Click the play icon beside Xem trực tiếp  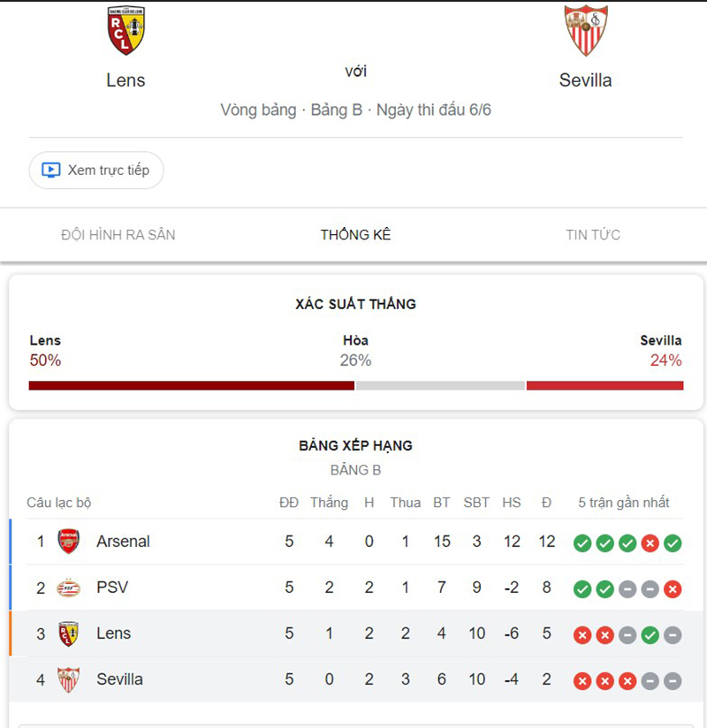coord(50,170)
